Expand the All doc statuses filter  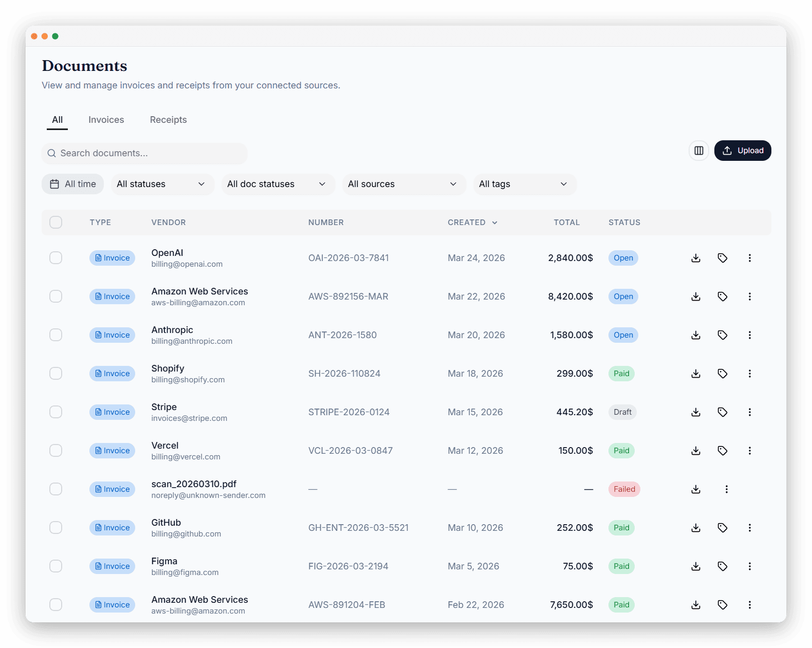pos(278,184)
